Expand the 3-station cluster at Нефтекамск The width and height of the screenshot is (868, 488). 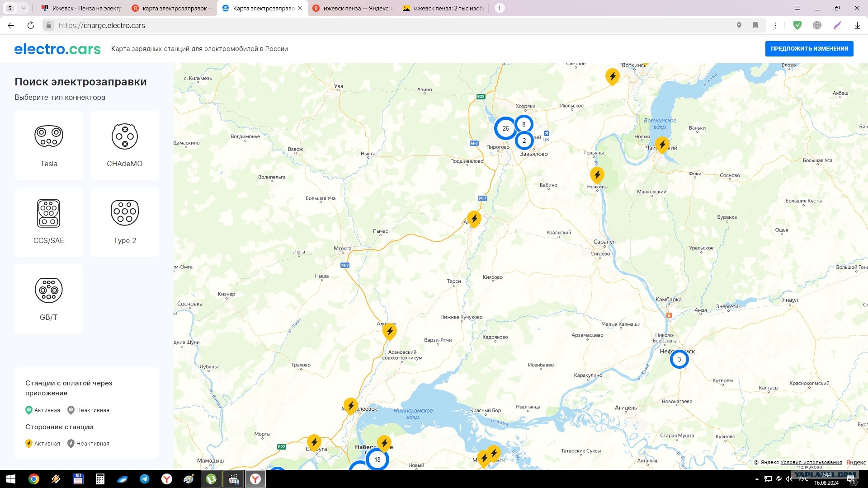tap(679, 359)
